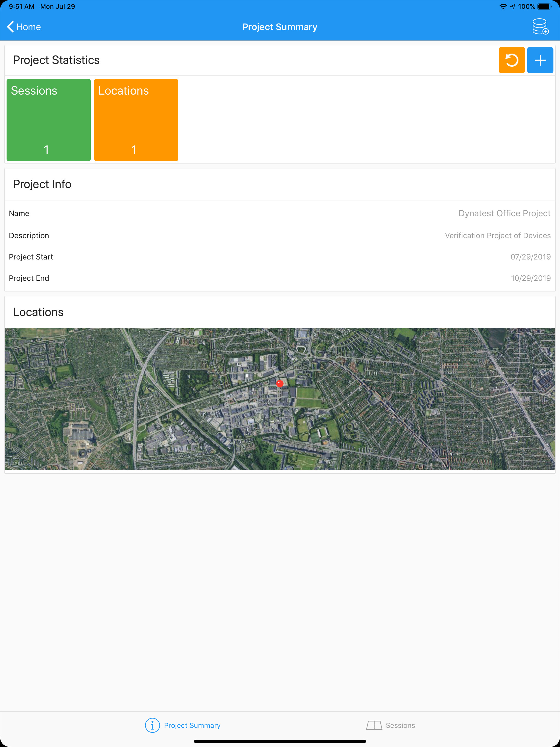Click the Project Statistics heading

point(56,60)
